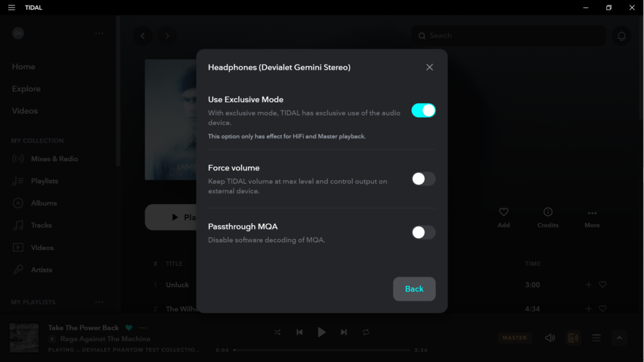The height and width of the screenshot is (362, 644).
Task: Enable the Force volume switch
Action: (423, 179)
